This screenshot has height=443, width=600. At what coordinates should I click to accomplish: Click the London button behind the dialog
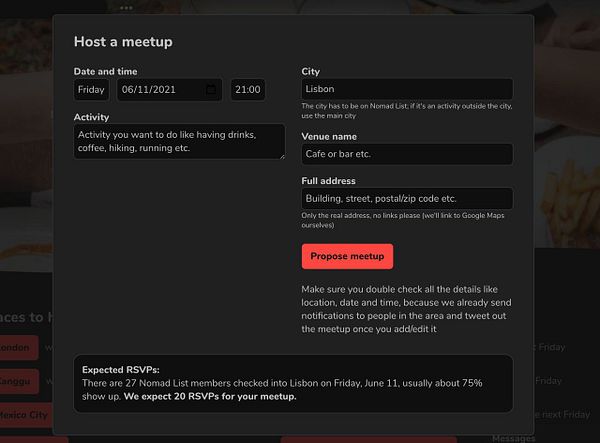point(18,347)
